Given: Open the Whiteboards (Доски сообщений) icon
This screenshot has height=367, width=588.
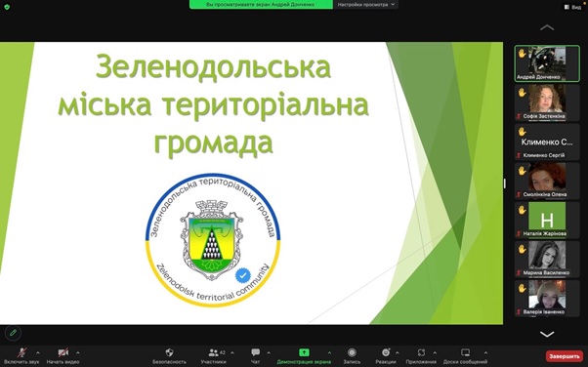Looking at the screenshot, I should [465, 352].
